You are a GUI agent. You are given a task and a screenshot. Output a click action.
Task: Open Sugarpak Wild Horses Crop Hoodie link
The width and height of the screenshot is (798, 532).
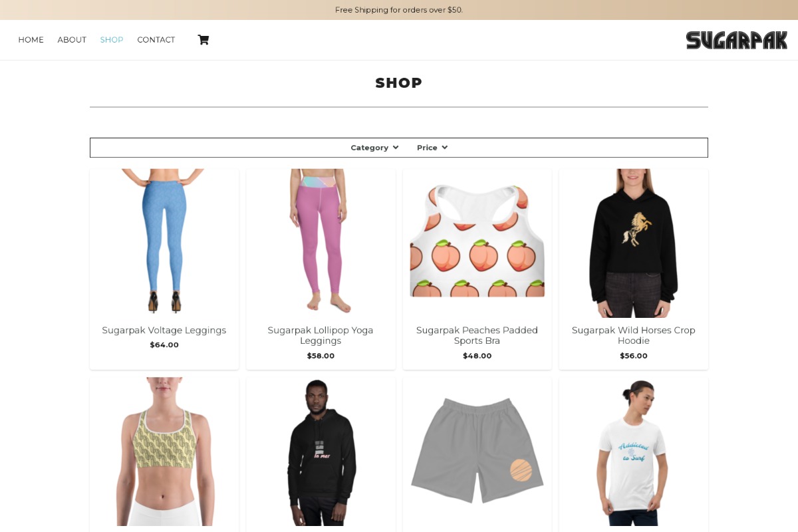pyautogui.click(x=634, y=335)
